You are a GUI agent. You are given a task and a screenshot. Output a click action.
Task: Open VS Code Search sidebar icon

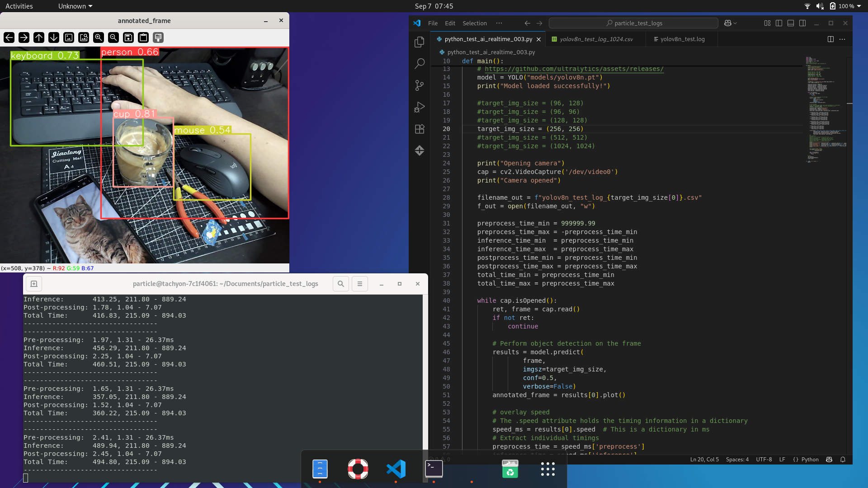[420, 63]
